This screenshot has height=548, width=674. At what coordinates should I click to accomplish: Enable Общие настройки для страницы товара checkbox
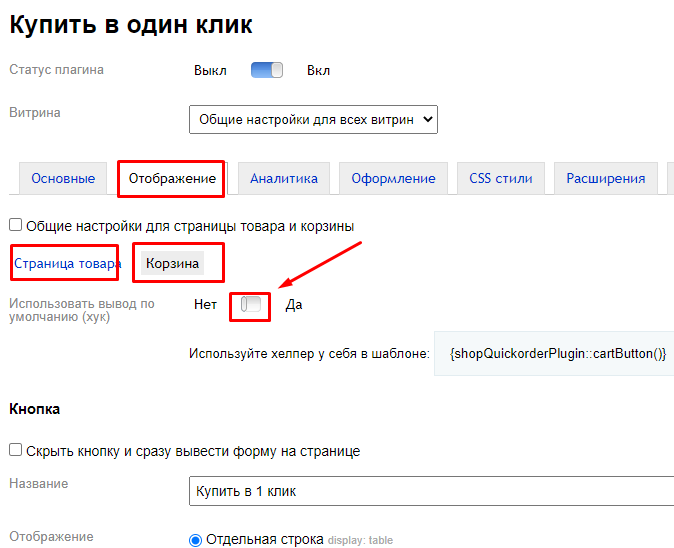[x=16, y=226]
